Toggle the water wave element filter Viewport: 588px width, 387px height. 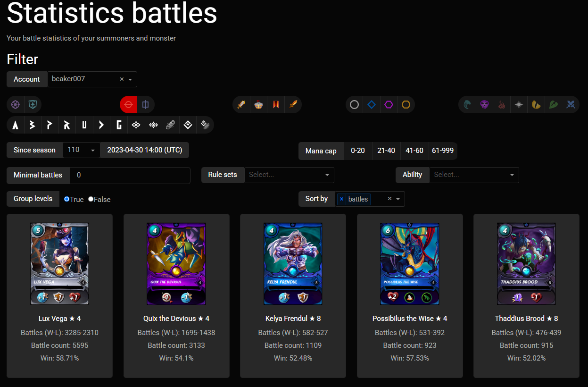pos(467,104)
